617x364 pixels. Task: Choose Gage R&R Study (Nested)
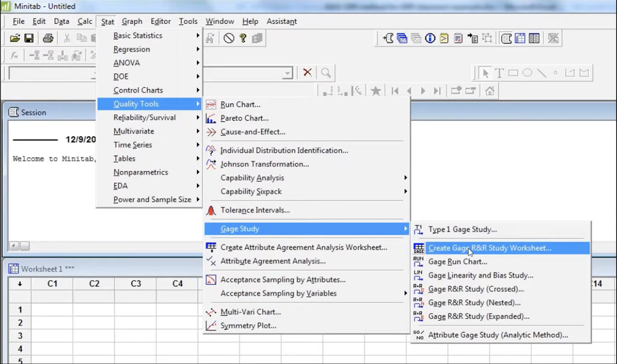coord(501,303)
